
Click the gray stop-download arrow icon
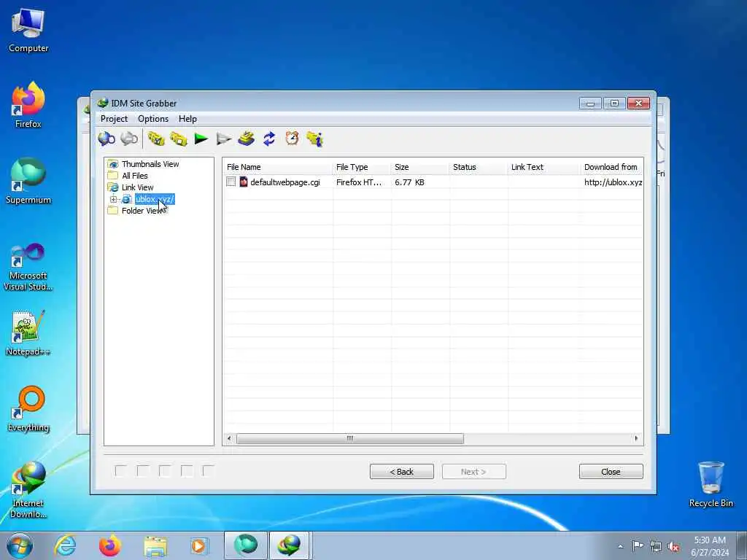click(223, 139)
